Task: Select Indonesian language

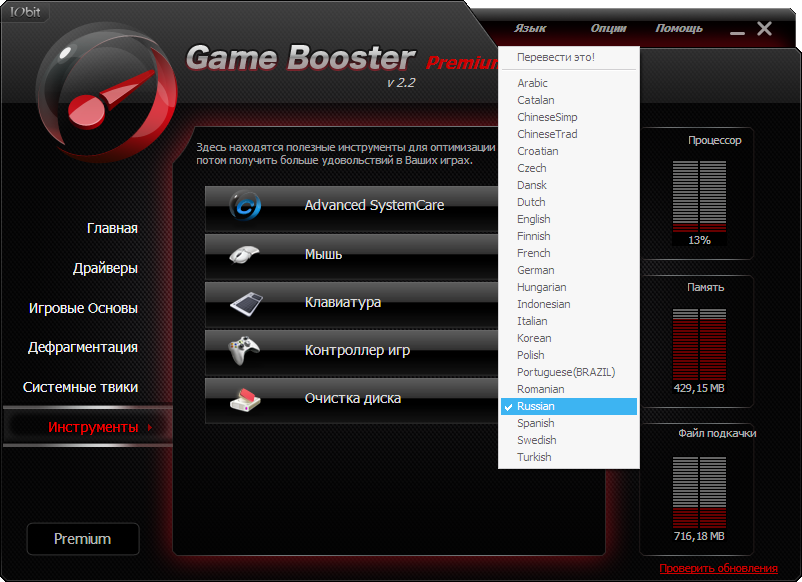Action: [x=569, y=304]
